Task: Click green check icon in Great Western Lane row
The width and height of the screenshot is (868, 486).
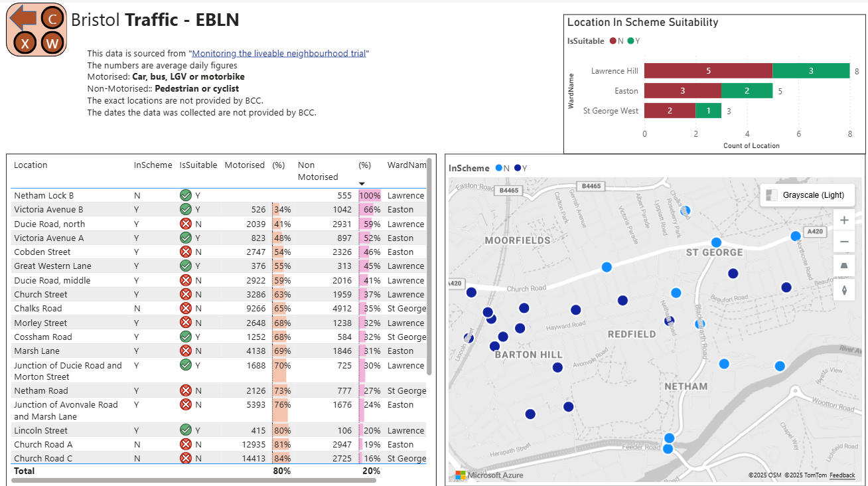Action: pyautogui.click(x=185, y=266)
